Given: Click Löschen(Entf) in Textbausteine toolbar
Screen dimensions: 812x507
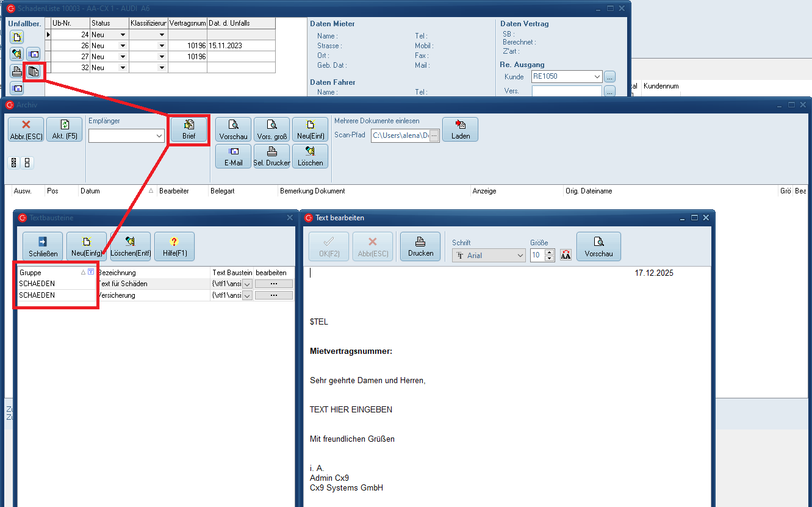Looking at the screenshot, I should point(131,246).
